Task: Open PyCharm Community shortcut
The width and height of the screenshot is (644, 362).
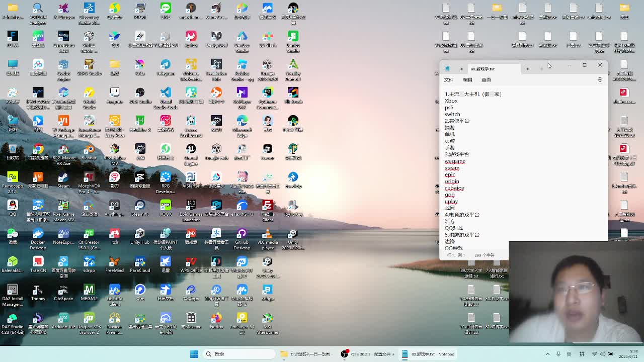Action: (x=268, y=98)
